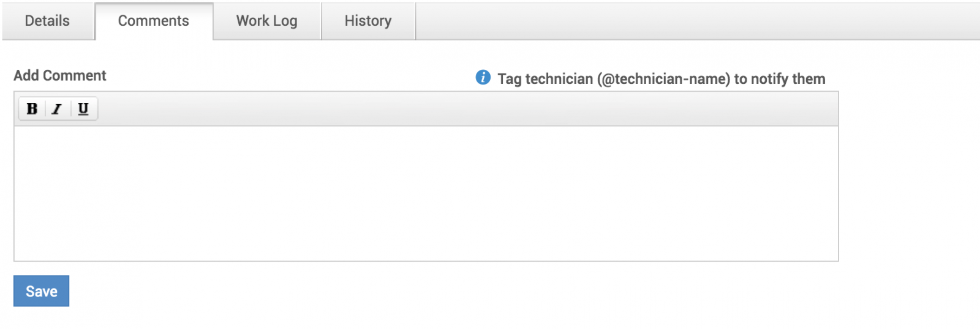Click the blue info icon
Screen dimensions: 980x329
point(483,78)
